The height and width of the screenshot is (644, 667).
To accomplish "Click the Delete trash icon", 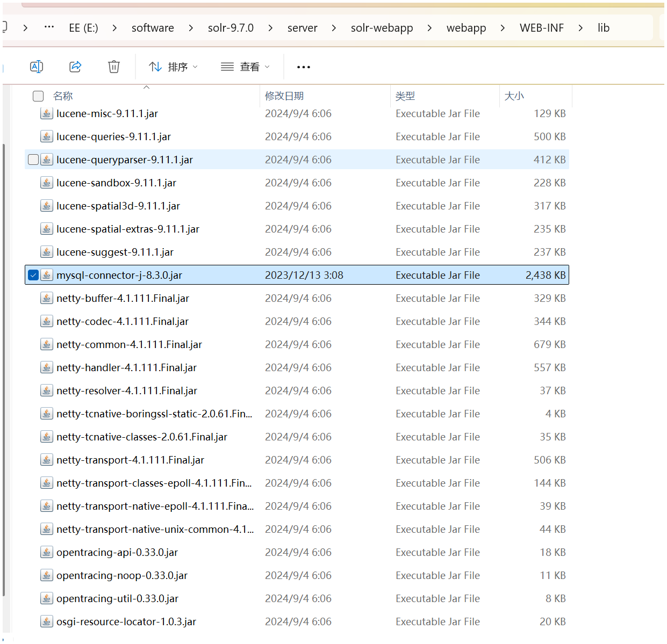I will click(114, 67).
